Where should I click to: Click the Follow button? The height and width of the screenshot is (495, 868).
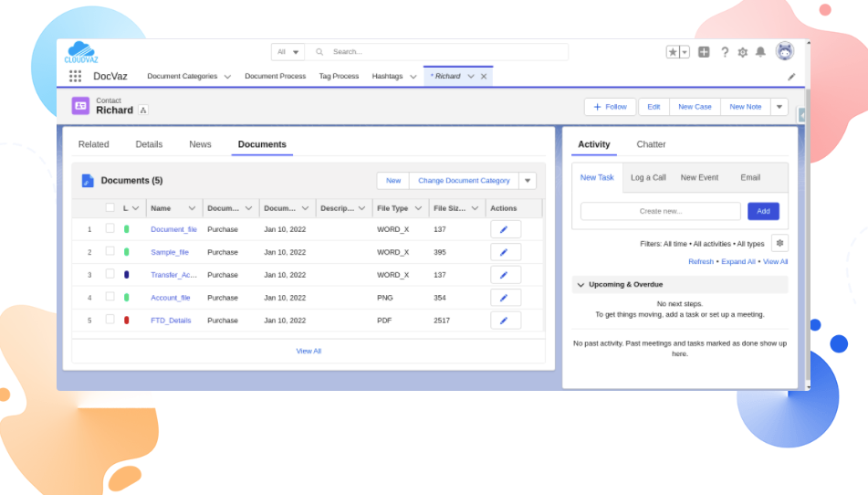click(x=610, y=107)
